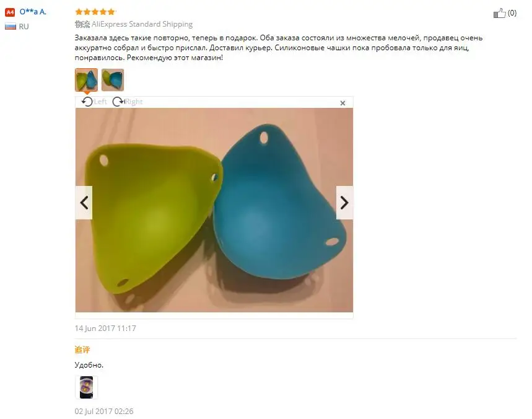Open reviewer O**a A. profile
The image size is (532, 419).
[x=33, y=12]
